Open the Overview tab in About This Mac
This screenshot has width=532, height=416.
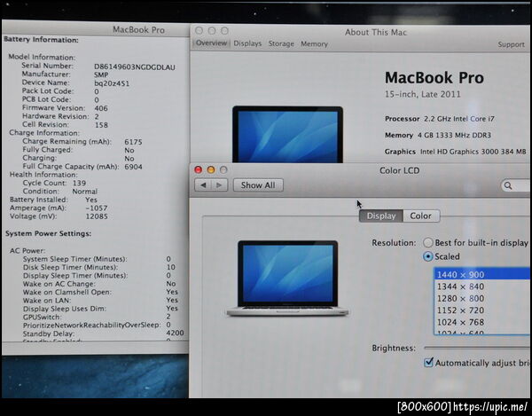click(211, 43)
